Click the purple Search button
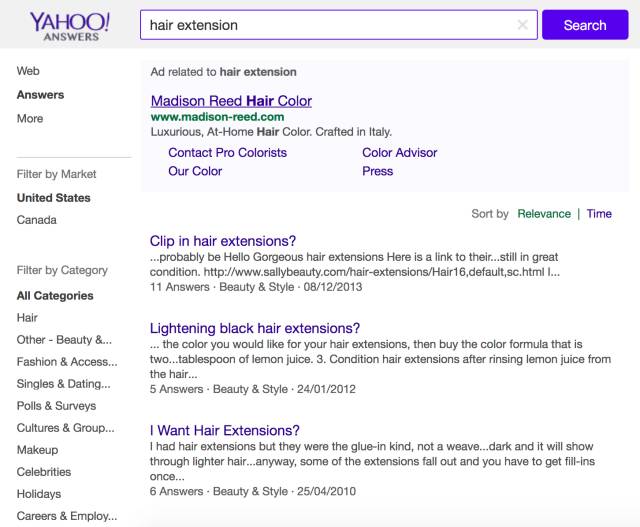 (585, 25)
